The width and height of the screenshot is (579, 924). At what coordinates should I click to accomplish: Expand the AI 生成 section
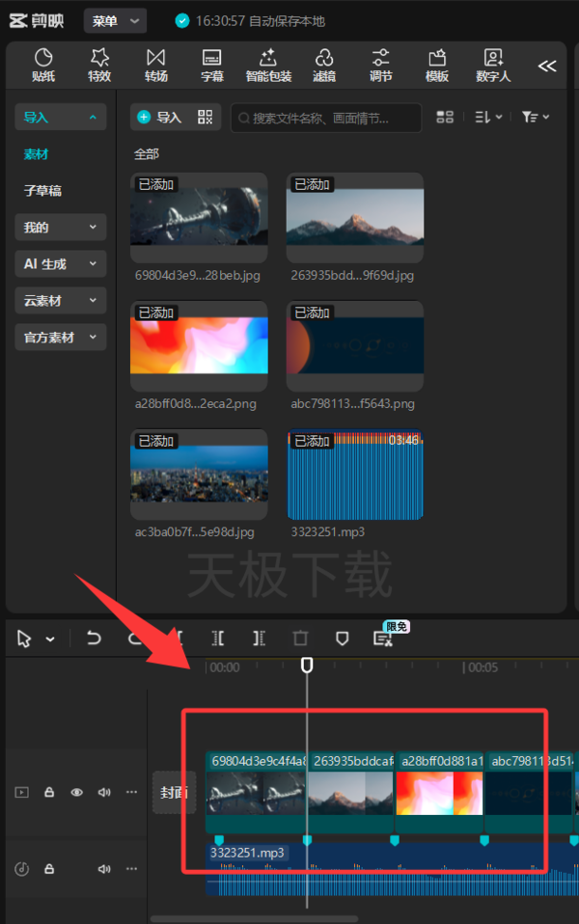point(60,264)
